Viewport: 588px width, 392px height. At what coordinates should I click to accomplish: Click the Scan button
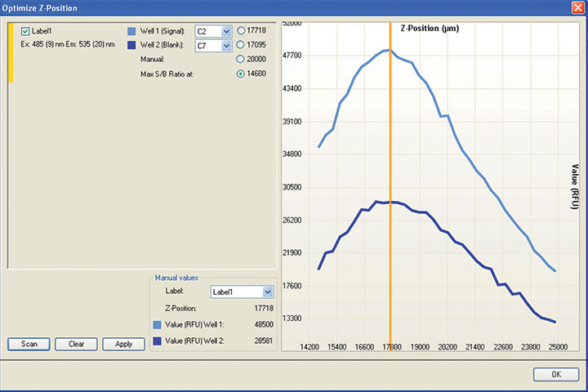(x=29, y=344)
